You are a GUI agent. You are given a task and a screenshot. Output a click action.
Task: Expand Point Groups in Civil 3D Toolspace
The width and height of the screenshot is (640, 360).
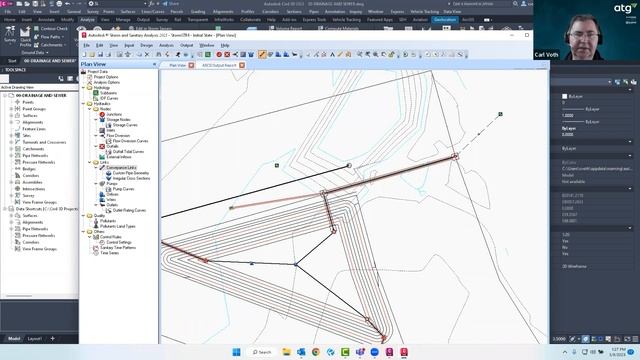coord(11,109)
